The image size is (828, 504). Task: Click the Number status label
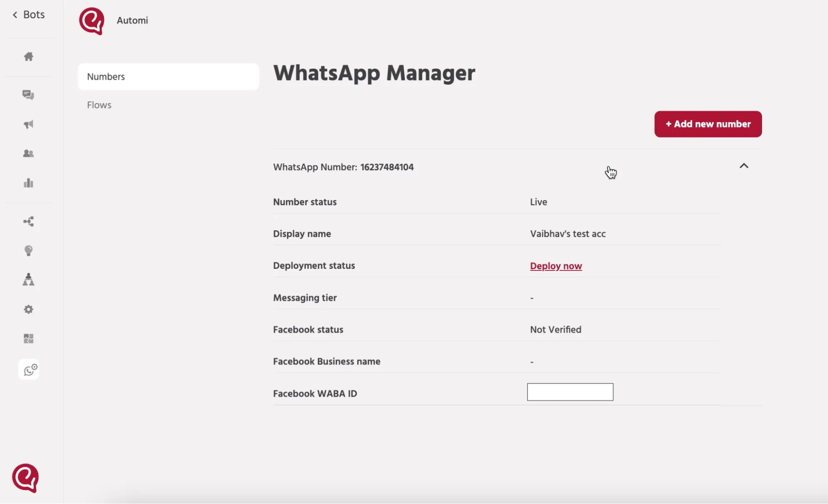(x=305, y=202)
